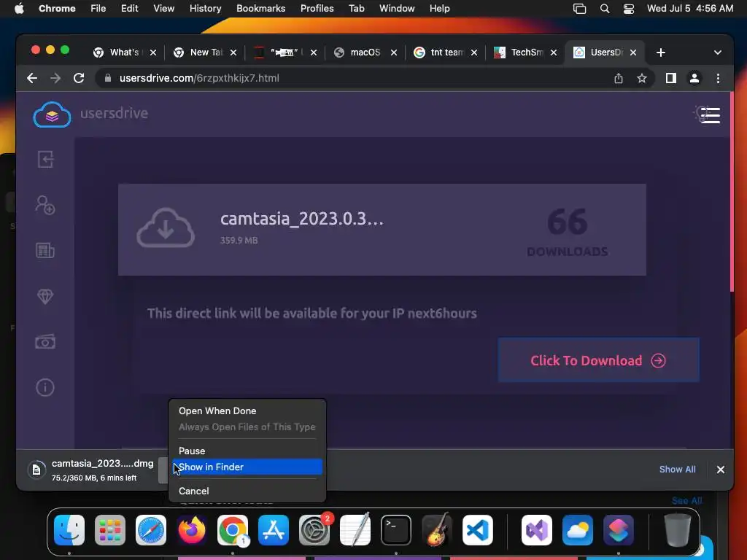This screenshot has height=560, width=747.
Task: Open the History menu
Action: point(205,9)
